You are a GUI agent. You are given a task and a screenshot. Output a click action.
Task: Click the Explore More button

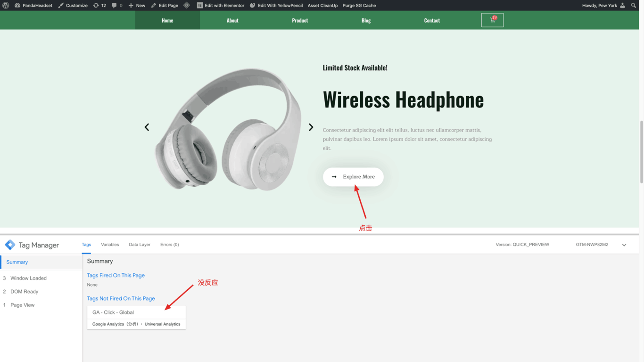pyautogui.click(x=353, y=177)
